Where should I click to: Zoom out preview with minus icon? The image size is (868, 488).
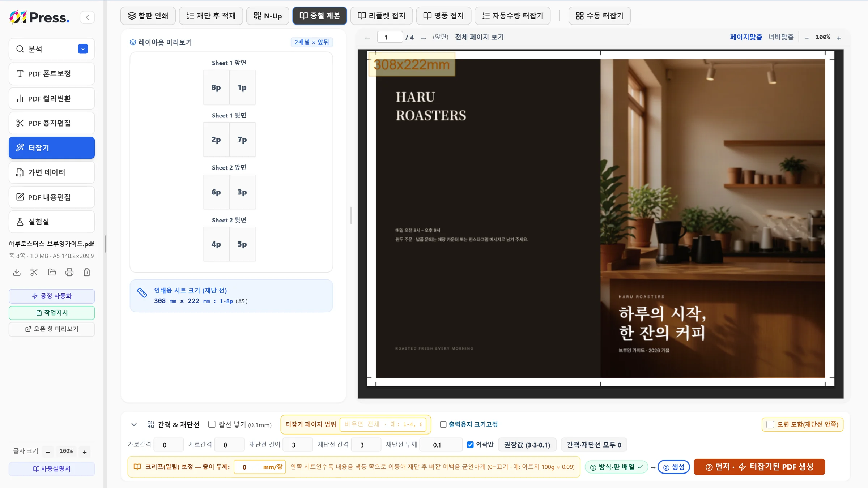point(807,38)
